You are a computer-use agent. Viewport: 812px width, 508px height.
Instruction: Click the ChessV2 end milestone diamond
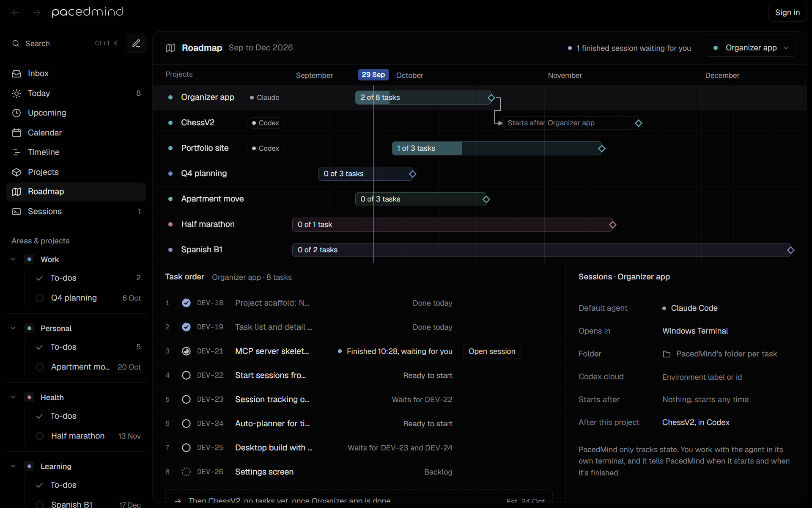(639, 123)
